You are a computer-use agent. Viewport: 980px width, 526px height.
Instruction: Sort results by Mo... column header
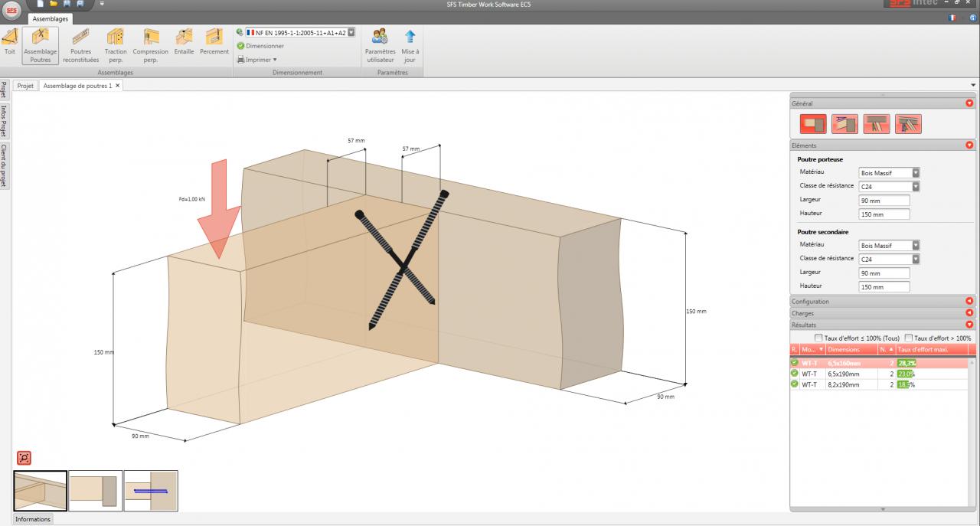coord(812,349)
